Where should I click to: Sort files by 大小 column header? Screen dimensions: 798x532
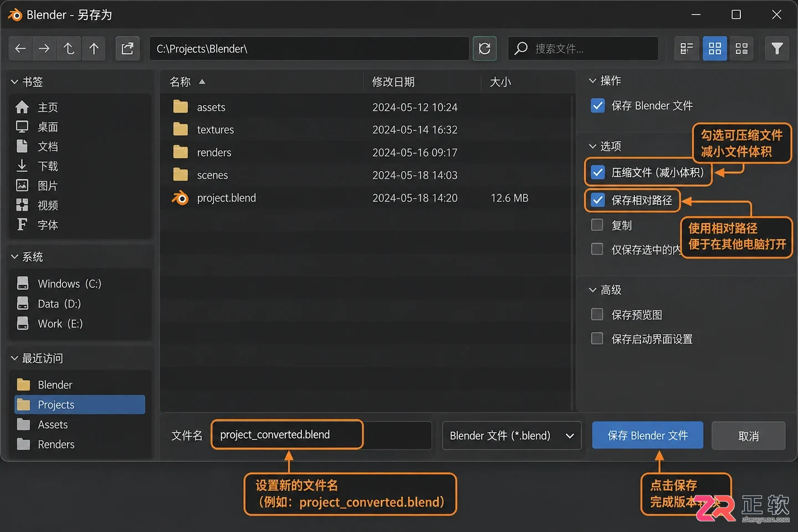[500, 82]
